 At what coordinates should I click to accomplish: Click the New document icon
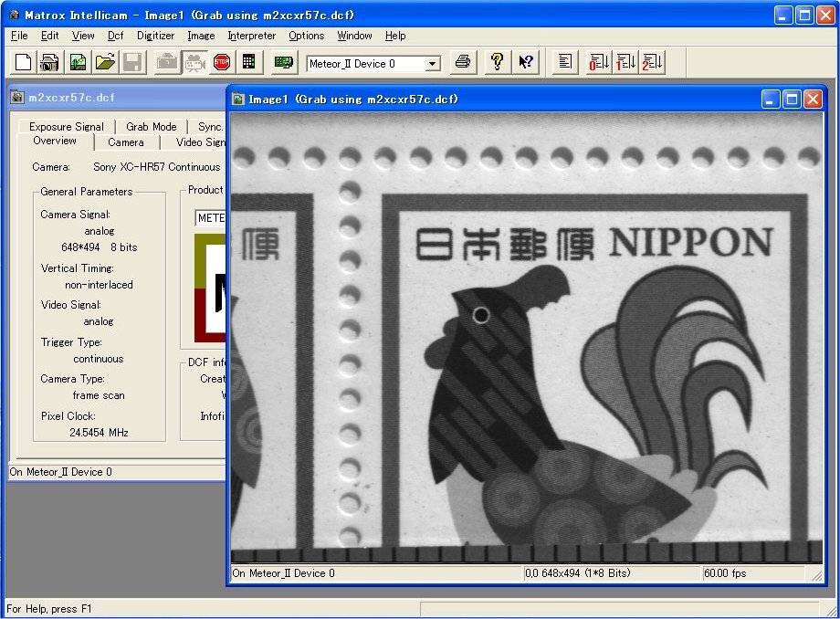pyautogui.click(x=23, y=62)
